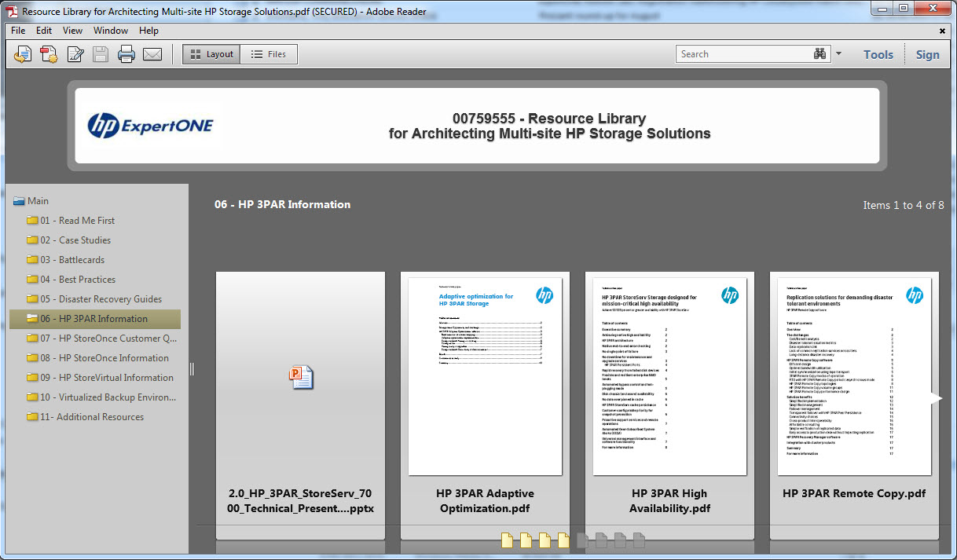Screen dimensions: 957x560
Task: Click the folder icon beside 03 - Battlecards
Action: (x=32, y=260)
